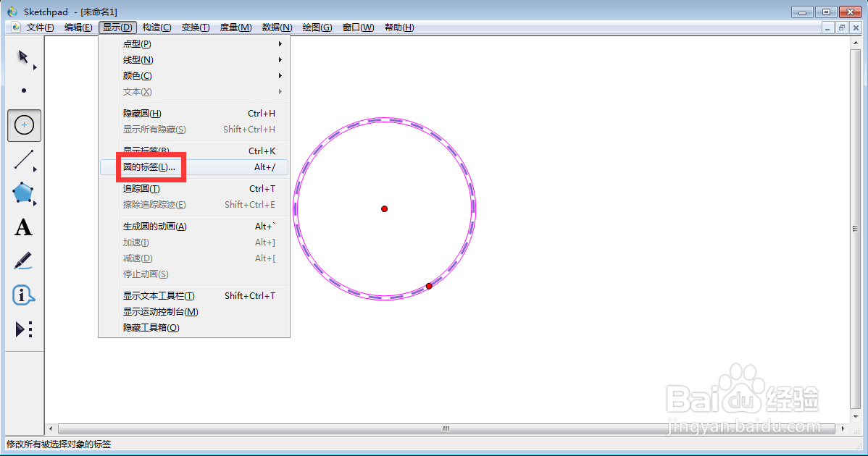Select the Marker pen tool
This screenshot has width=868, height=456.
click(22, 261)
